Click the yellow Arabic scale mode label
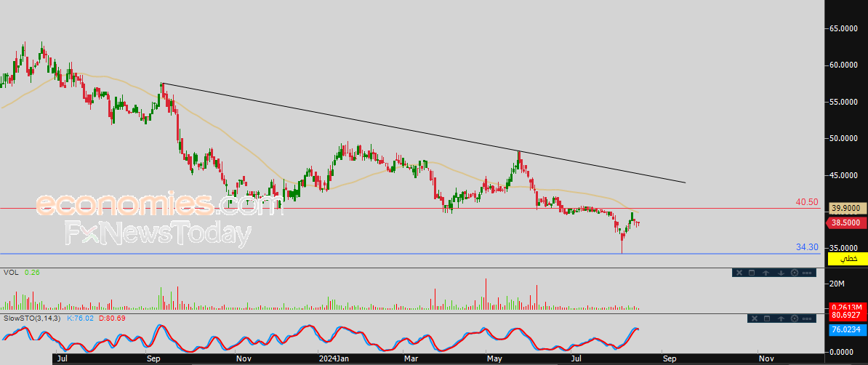This screenshot has width=868, height=365. tap(848, 260)
